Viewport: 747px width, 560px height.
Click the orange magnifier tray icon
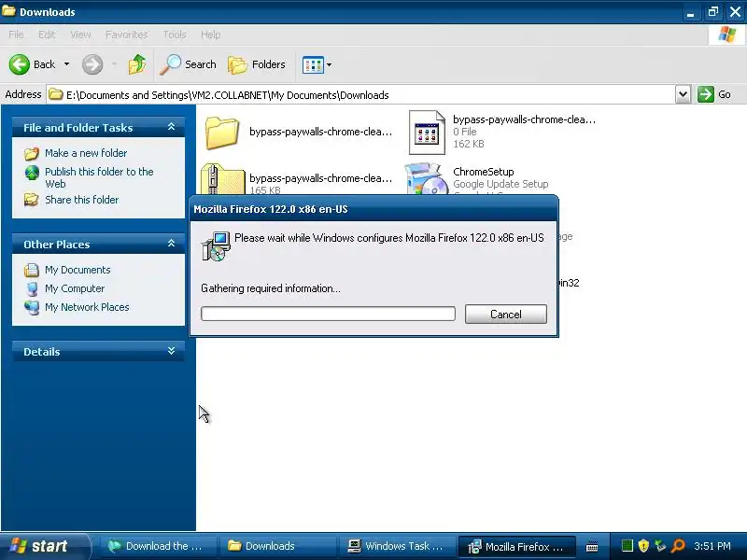[x=678, y=546]
